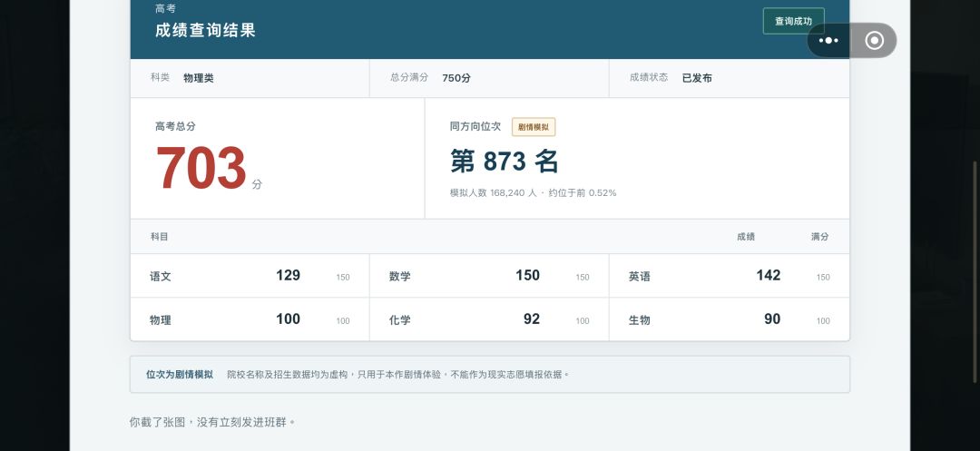This screenshot has width=980, height=451.
Task: Click the 物理 score 100
Action: [x=289, y=319]
